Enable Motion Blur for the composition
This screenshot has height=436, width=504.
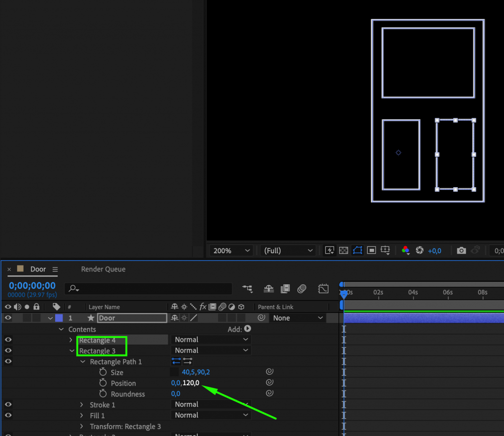(x=302, y=289)
